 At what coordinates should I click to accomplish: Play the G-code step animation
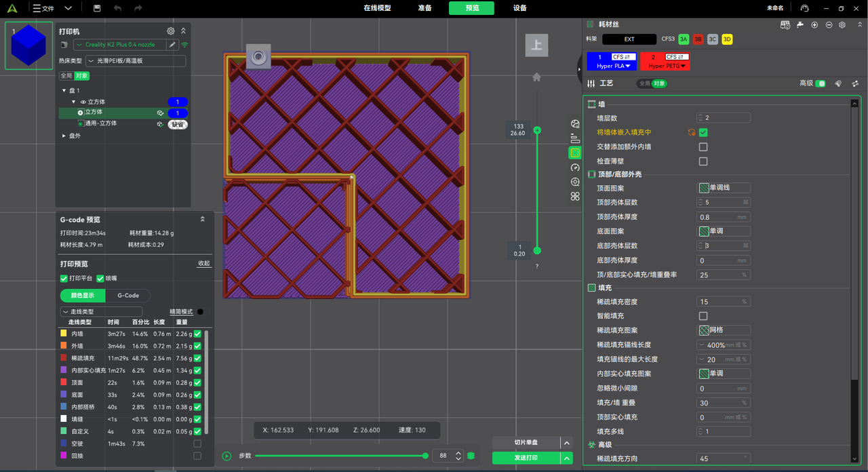coord(226,456)
